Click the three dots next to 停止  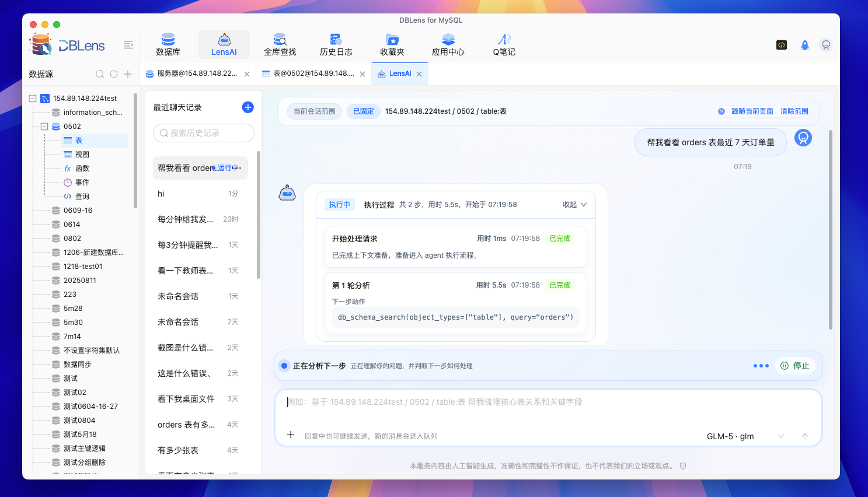[x=761, y=366]
